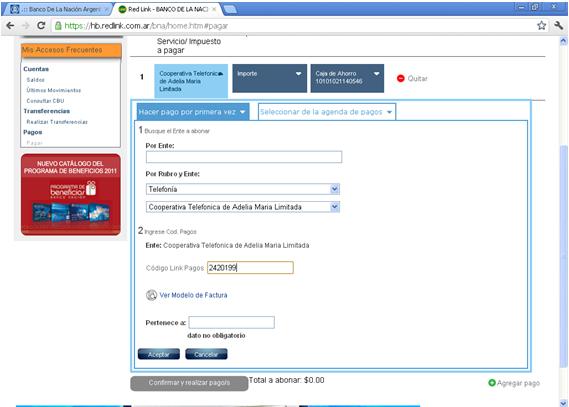Open the browser wrench settings menu

(x=558, y=25)
